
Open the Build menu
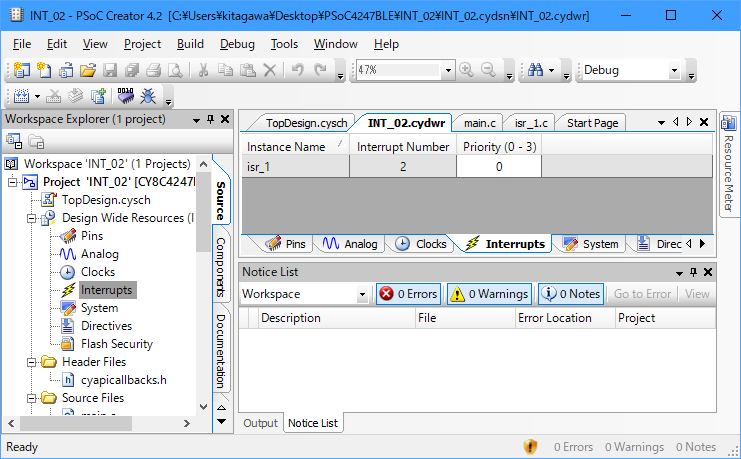tap(190, 44)
